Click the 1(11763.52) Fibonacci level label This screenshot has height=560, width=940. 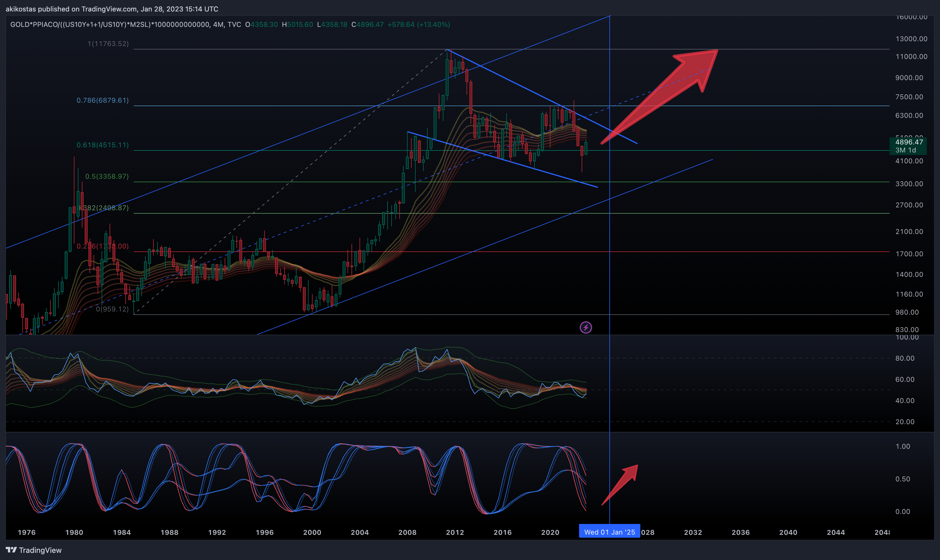pos(108,44)
